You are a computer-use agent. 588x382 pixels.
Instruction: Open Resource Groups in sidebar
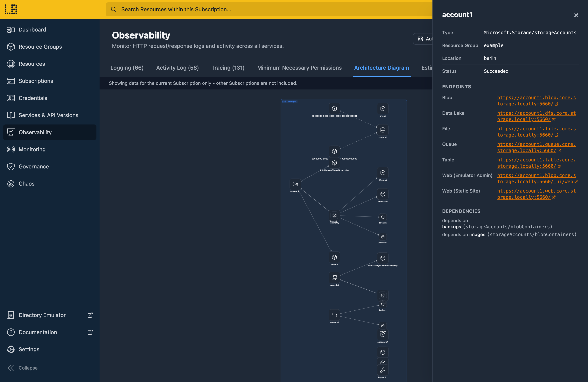[x=50, y=47]
